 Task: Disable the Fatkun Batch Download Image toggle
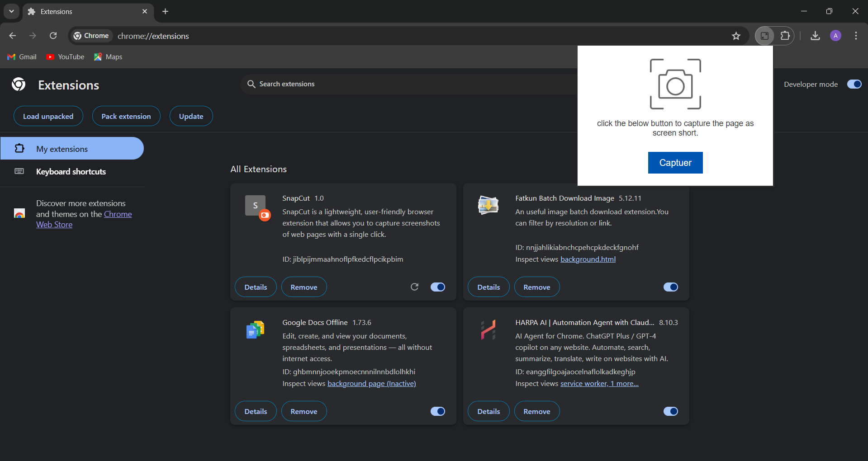point(671,287)
